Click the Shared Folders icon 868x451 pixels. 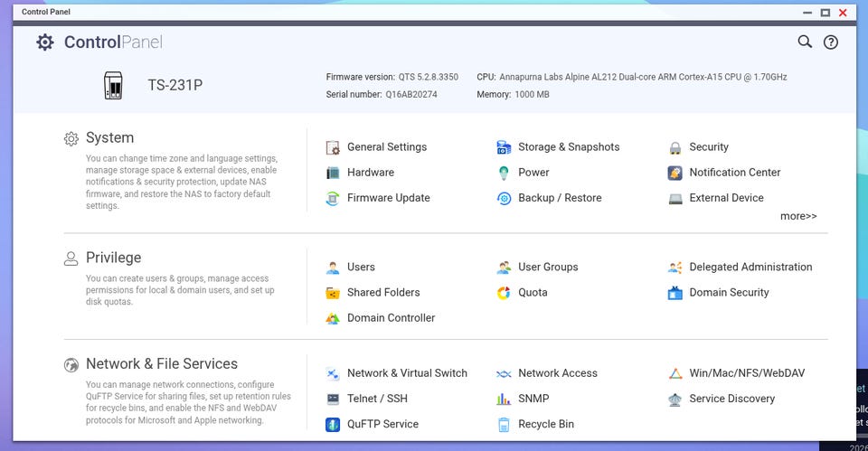point(333,293)
